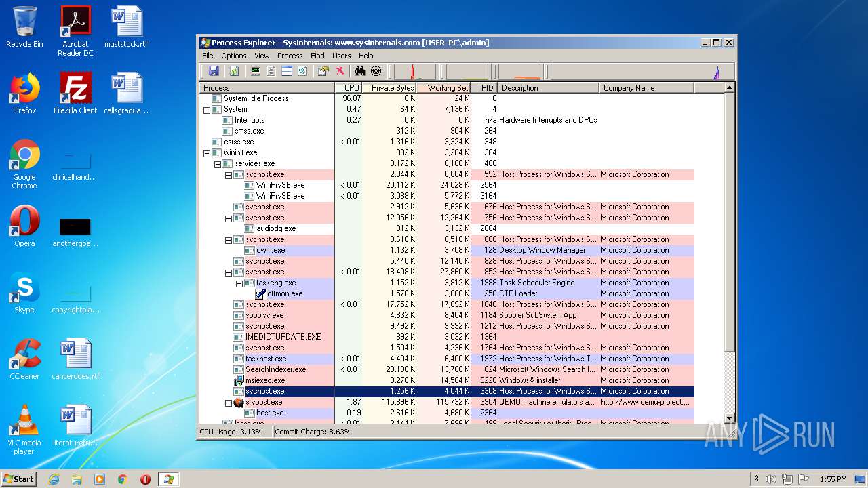Open the Help menu
This screenshot has width=868, height=488.
(366, 56)
